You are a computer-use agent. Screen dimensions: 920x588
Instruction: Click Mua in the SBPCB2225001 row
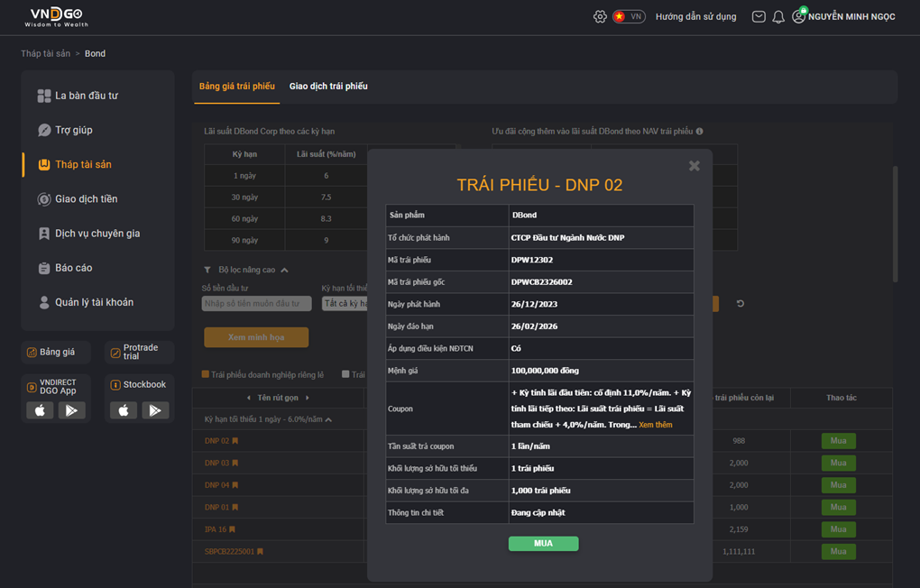click(x=839, y=552)
